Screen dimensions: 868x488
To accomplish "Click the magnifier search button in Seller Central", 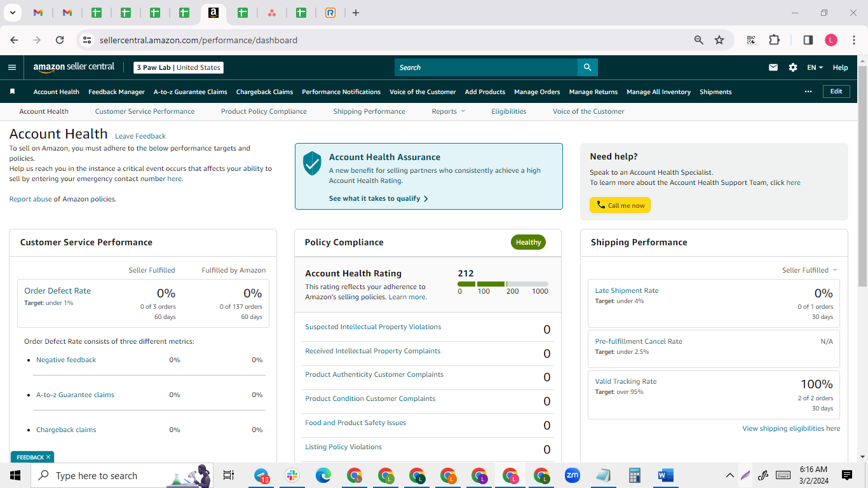I will pos(588,67).
